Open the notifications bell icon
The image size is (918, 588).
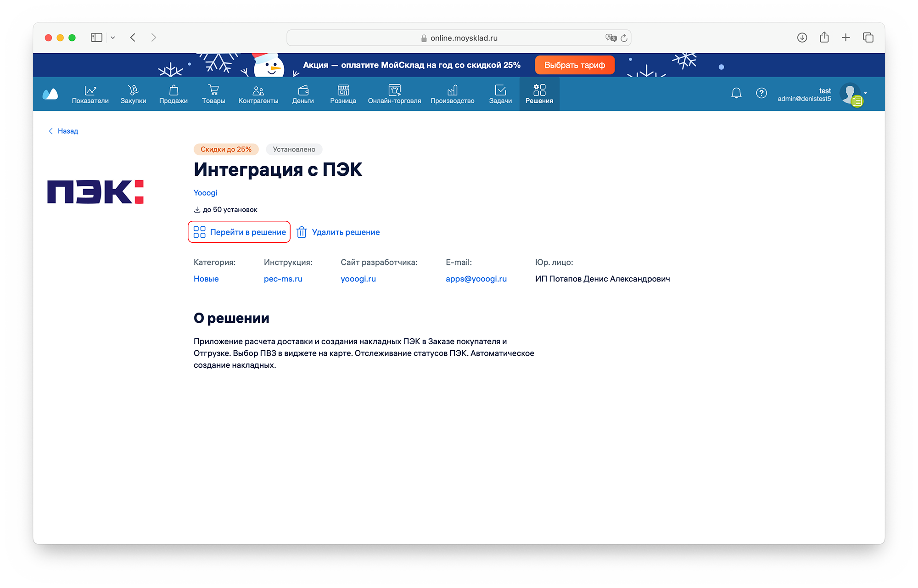pos(736,93)
